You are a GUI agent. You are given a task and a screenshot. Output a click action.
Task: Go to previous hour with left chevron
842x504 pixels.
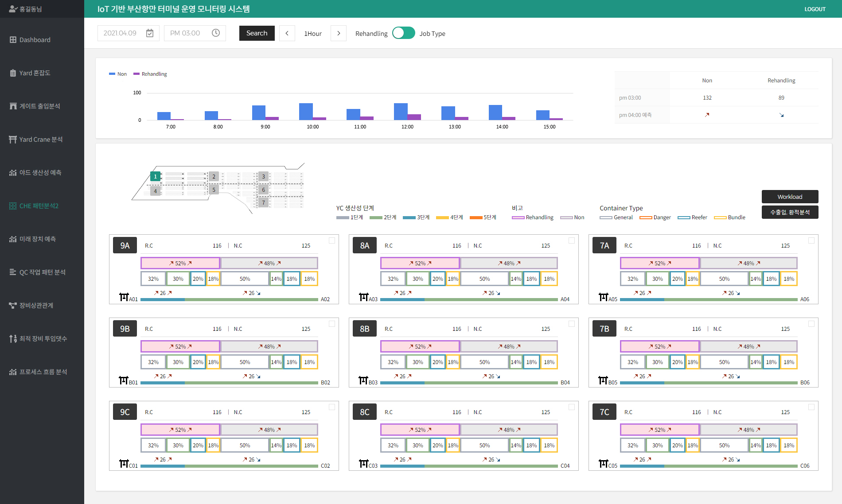pos(287,33)
